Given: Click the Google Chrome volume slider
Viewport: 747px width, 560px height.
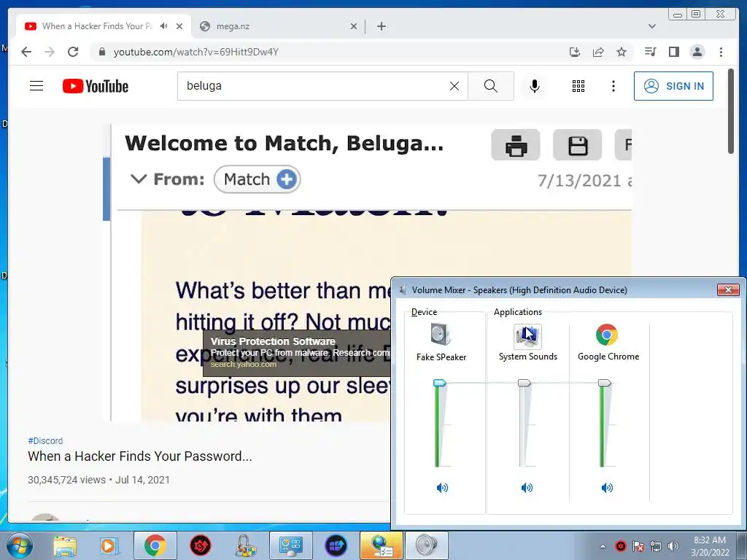Looking at the screenshot, I should tap(604, 383).
